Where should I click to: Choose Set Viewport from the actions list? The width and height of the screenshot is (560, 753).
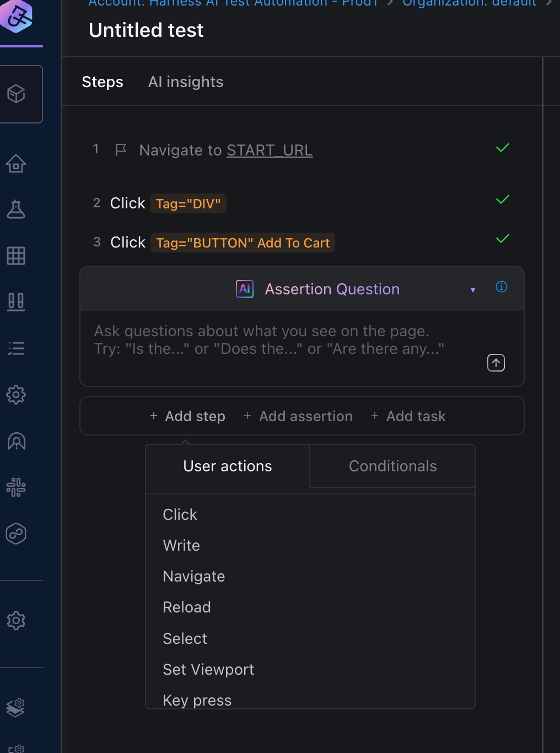208,669
